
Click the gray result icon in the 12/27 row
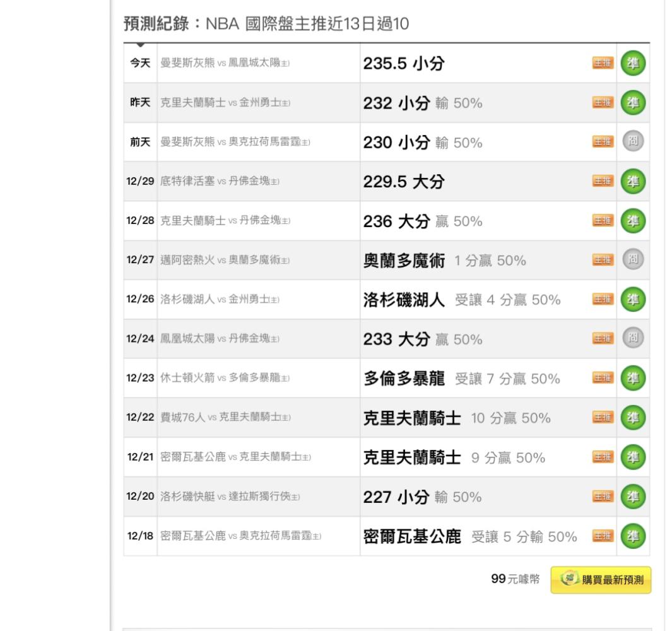click(x=633, y=259)
